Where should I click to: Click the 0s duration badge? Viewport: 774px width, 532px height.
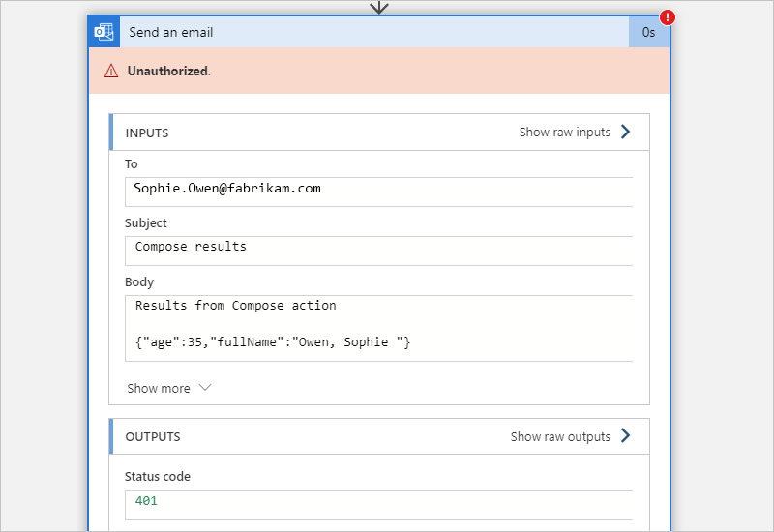click(x=649, y=32)
